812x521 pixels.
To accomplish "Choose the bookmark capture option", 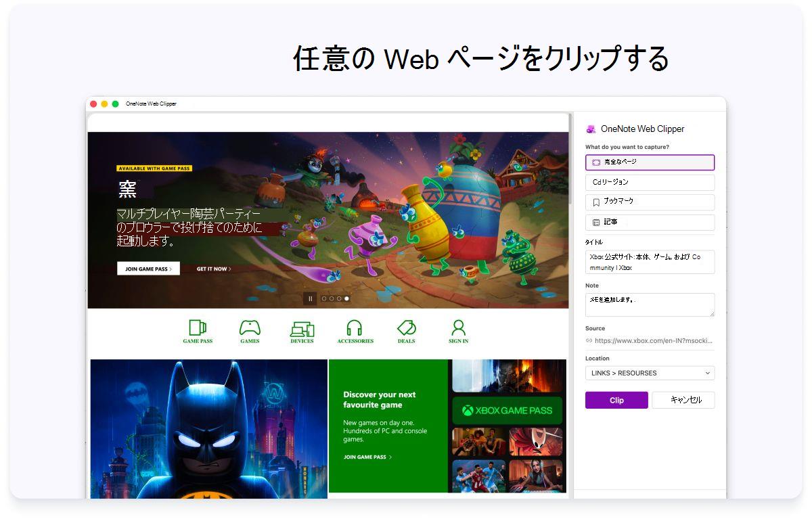I will click(650, 202).
